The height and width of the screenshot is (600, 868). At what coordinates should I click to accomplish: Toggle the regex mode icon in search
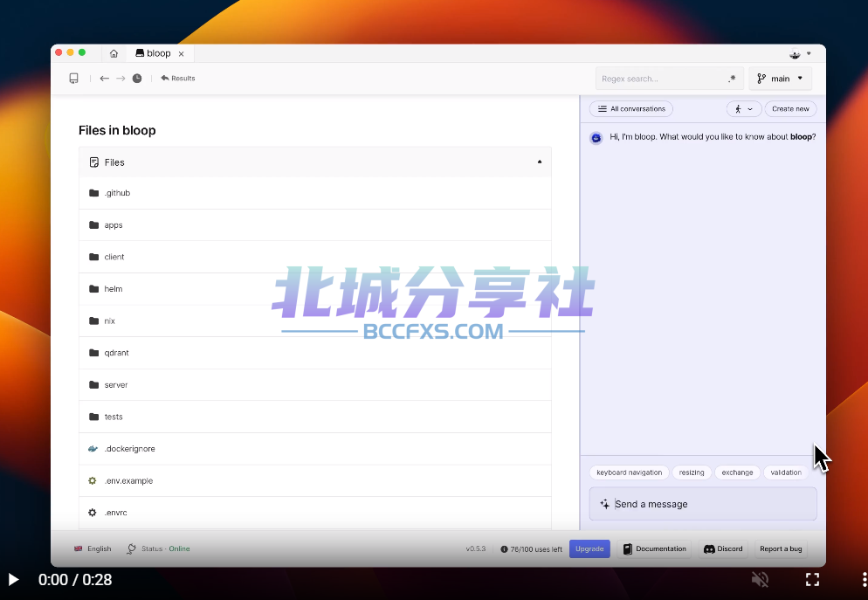point(732,79)
